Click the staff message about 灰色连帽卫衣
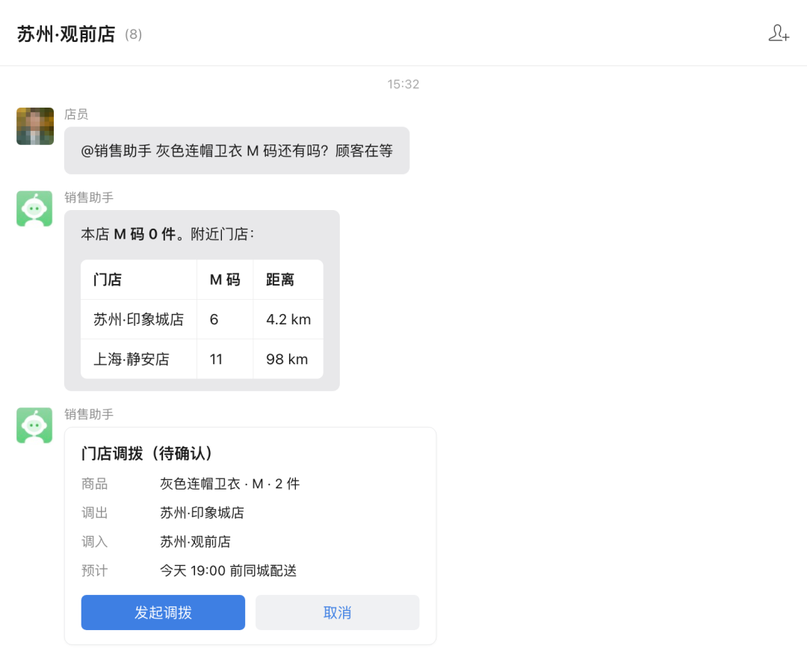This screenshot has width=807, height=672. tap(237, 150)
